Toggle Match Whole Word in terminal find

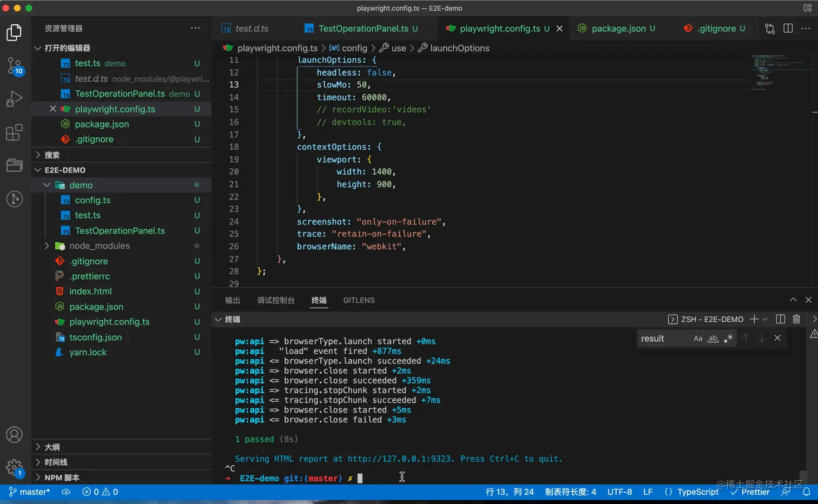click(x=713, y=339)
